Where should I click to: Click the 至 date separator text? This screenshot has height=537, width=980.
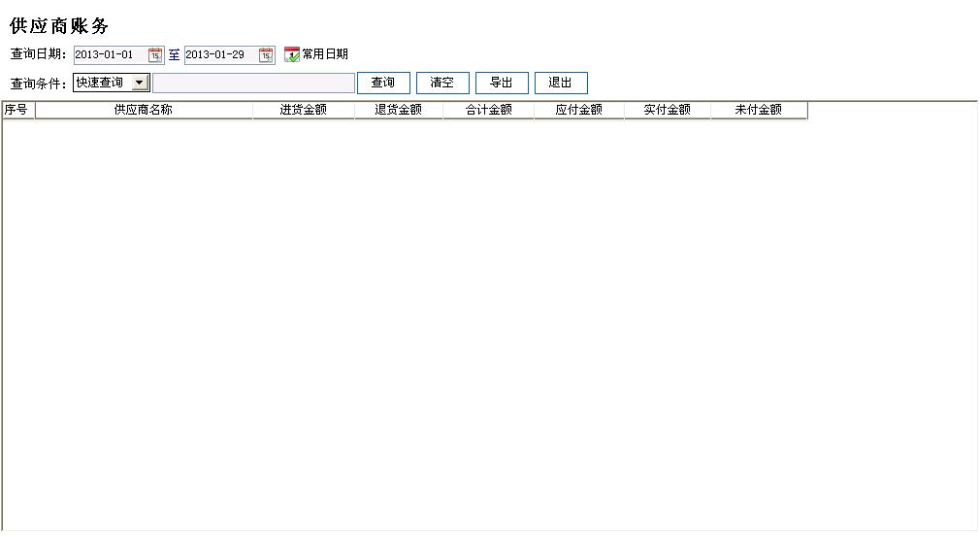coord(174,55)
